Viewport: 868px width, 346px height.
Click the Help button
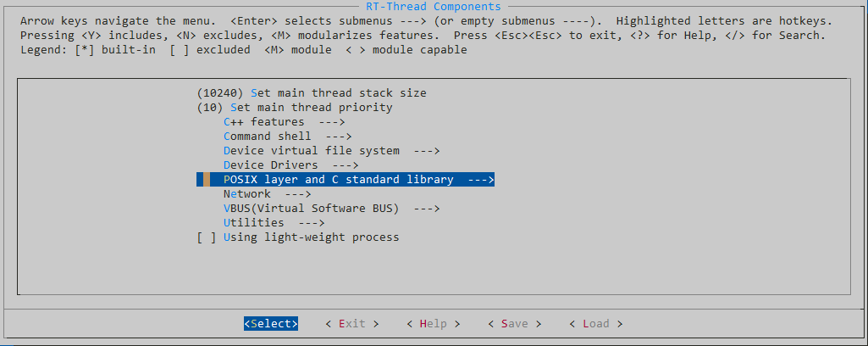[433, 323]
